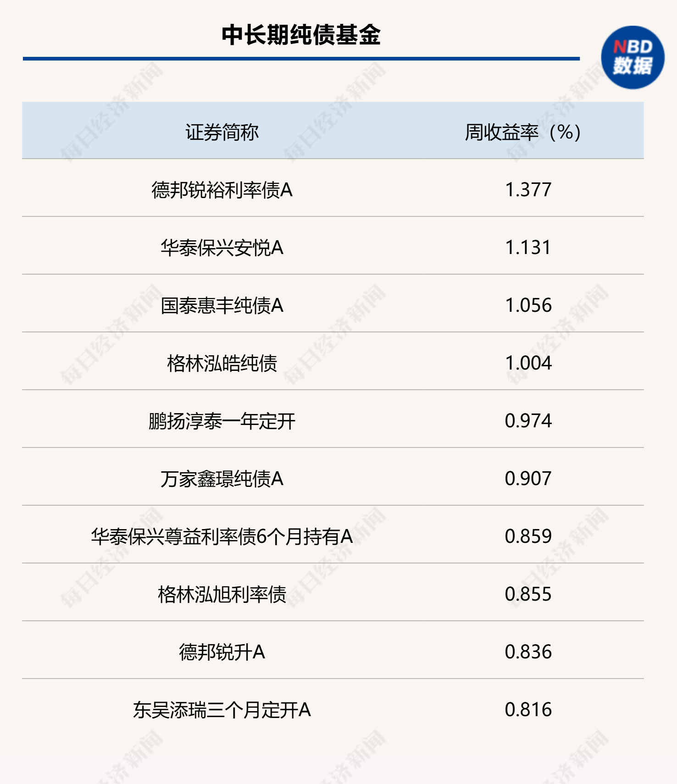Select the 万家鑫璟纯债A fund name
Viewport: 677px width, 784px height.
click(x=222, y=479)
